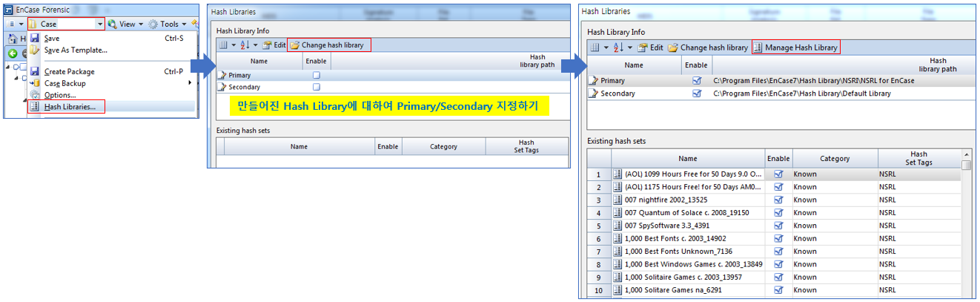Toggle enable for 1,000 Best Windows Games
This screenshot has width=980, height=302.
778,263
